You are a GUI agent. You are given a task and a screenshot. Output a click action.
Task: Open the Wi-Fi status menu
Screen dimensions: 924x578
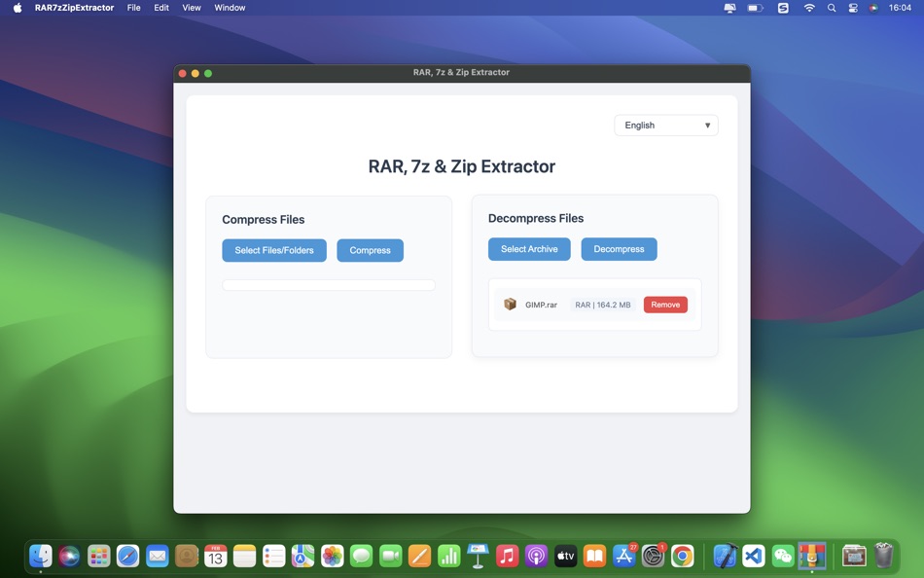(x=809, y=8)
